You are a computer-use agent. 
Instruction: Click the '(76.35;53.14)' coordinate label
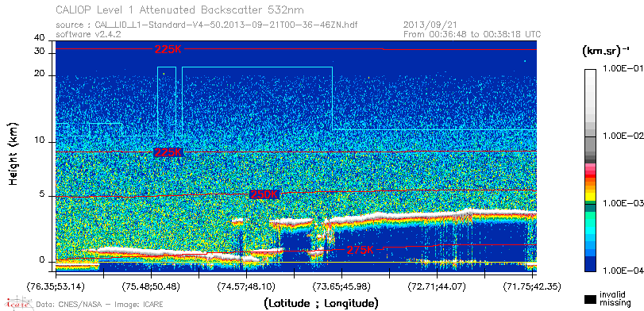(x=56, y=286)
